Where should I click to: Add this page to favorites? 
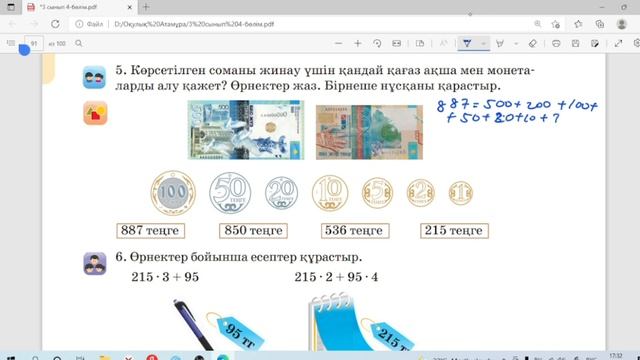[x=556, y=24]
